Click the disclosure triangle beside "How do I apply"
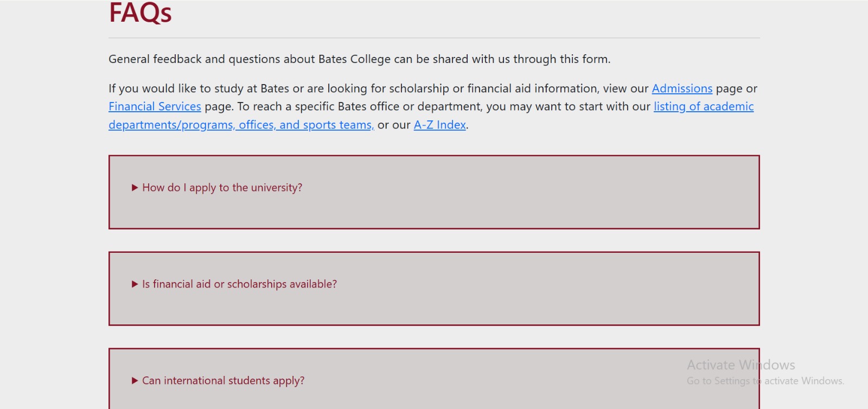 135,188
